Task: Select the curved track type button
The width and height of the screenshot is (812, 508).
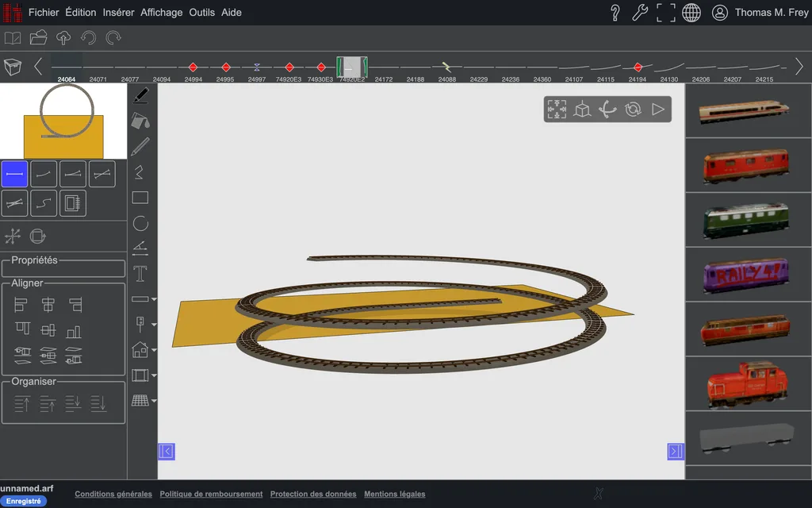Action: [x=44, y=174]
